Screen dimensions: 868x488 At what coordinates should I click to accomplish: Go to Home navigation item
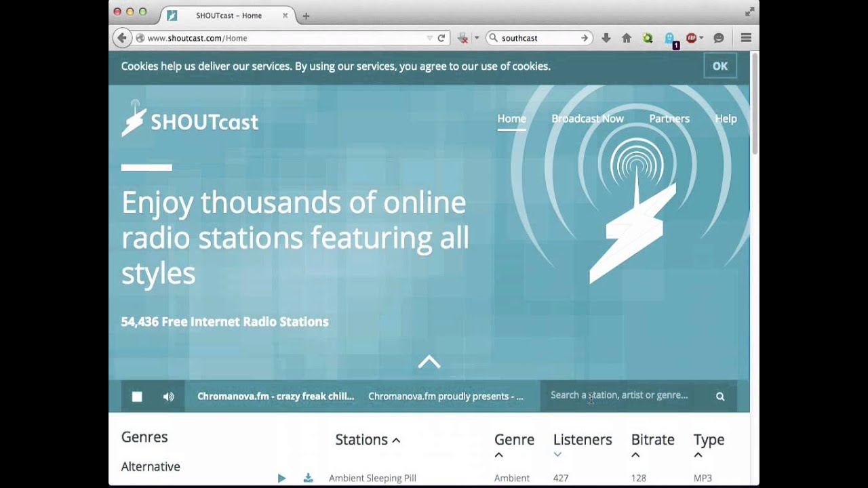coord(511,119)
